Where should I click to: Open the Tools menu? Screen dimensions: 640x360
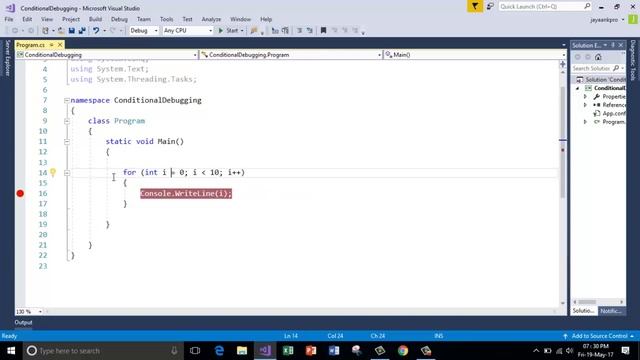[x=166, y=19]
